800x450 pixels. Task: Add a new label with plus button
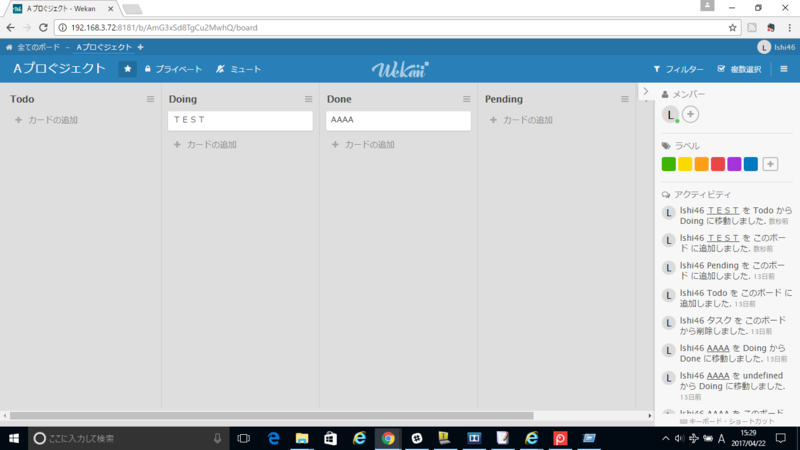pyautogui.click(x=770, y=164)
